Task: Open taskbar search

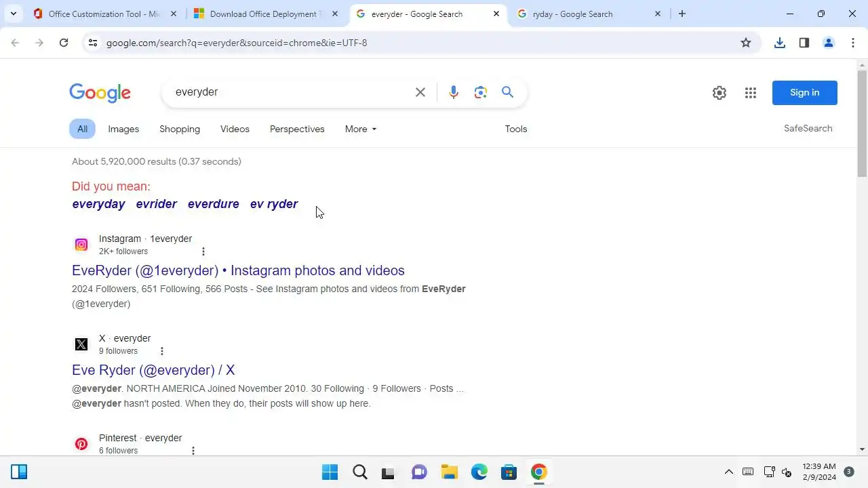Action: click(x=360, y=472)
